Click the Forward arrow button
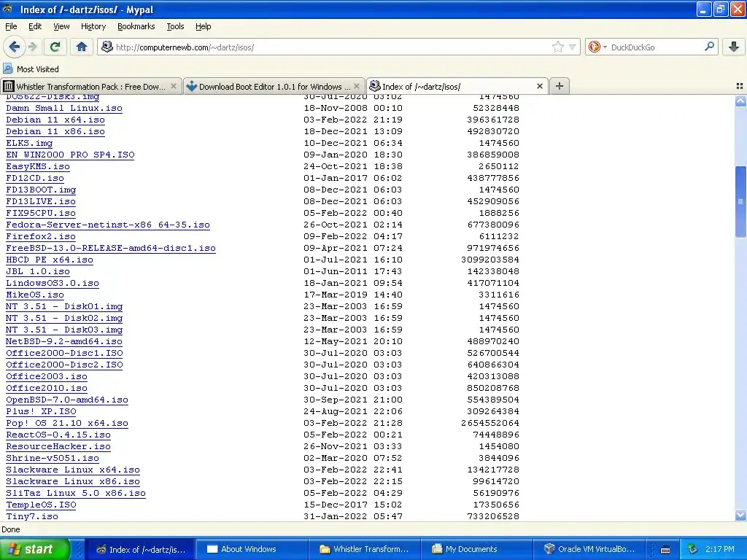The height and width of the screenshot is (560, 747). coord(32,47)
